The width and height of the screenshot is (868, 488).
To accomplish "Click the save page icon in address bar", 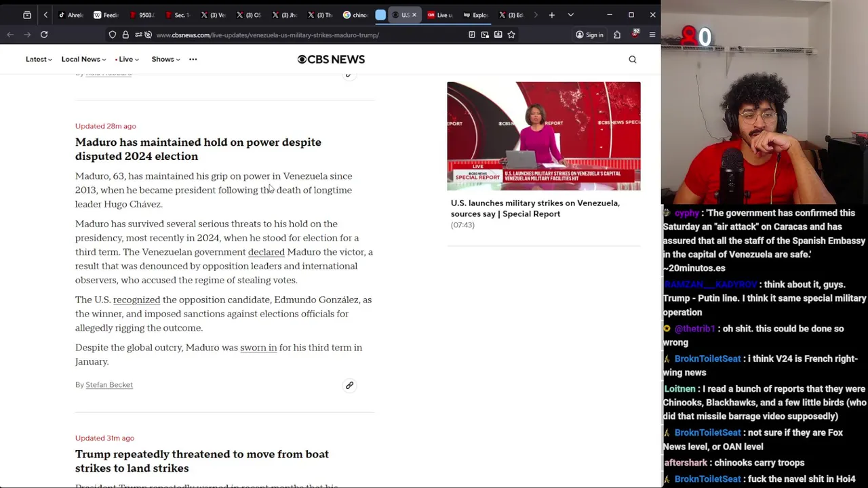I will [498, 35].
